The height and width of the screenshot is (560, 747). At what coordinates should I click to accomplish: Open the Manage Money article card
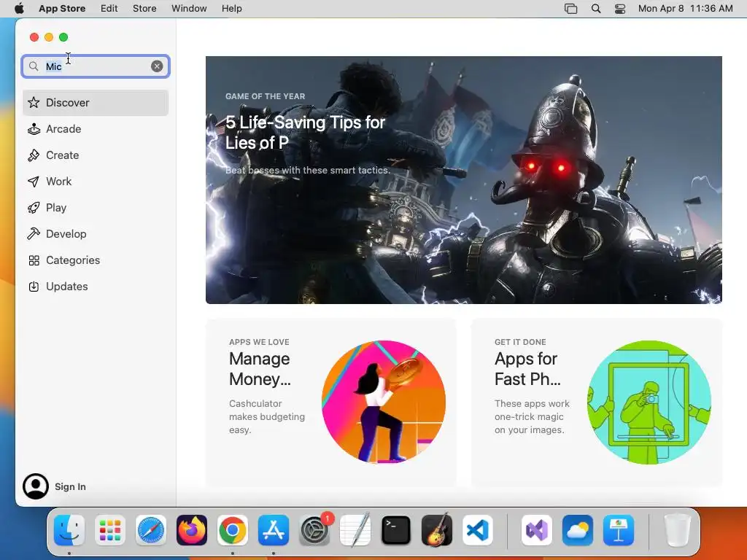[330, 402]
